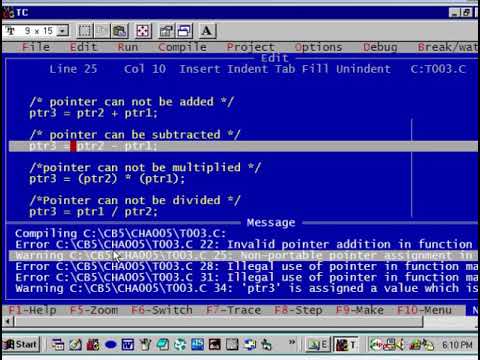Click the Message window title

[271, 222]
